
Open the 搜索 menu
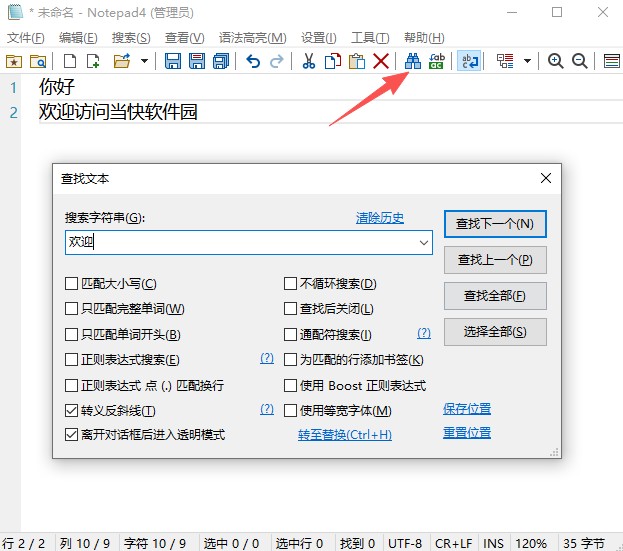[131, 37]
